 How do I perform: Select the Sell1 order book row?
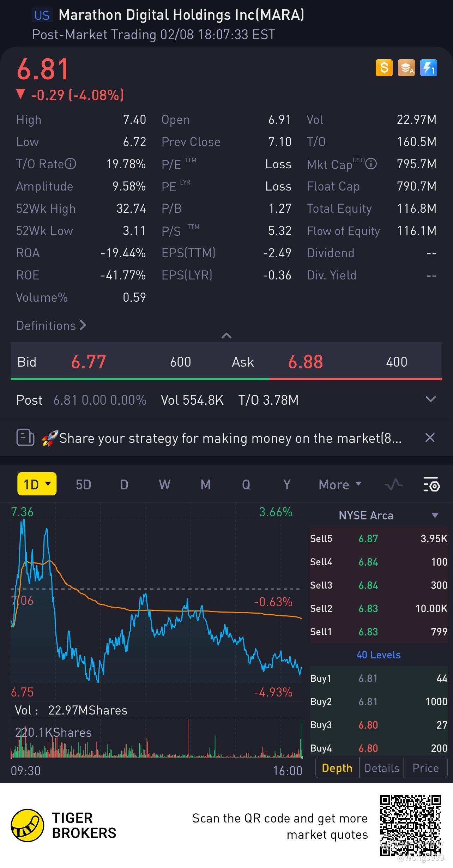pyautogui.click(x=379, y=632)
